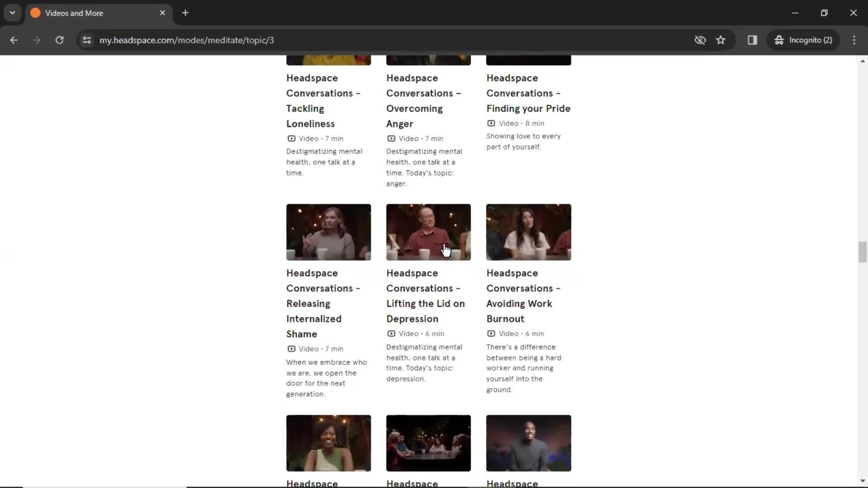Open Tackling Loneliness video title
Image resolution: width=868 pixels, height=488 pixels.
(323, 101)
